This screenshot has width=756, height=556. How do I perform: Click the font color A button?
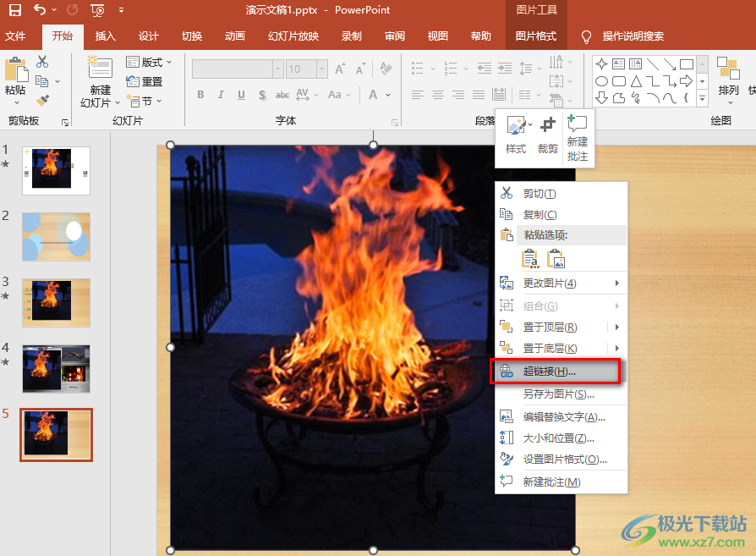pyautogui.click(x=373, y=95)
